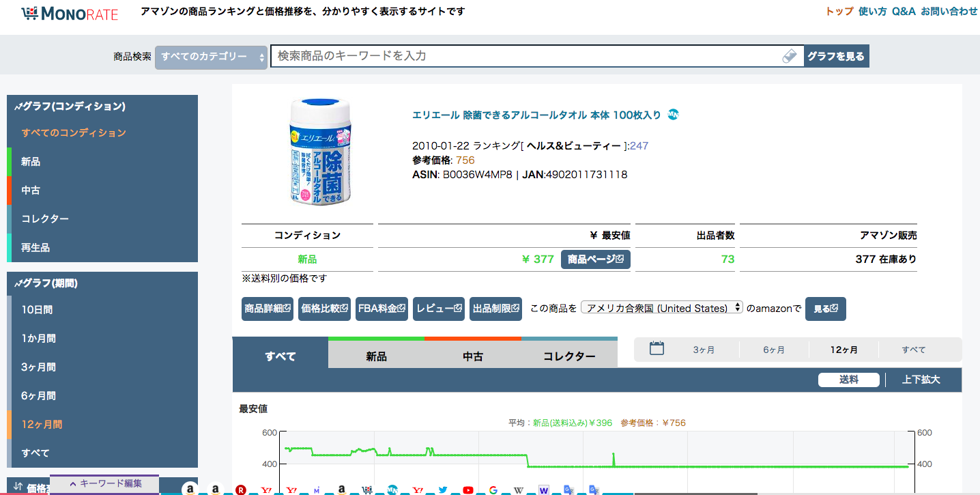The height and width of the screenshot is (495, 980).
Task: Toggle the 送料 shipping switch
Action: (x=849, y=380)
